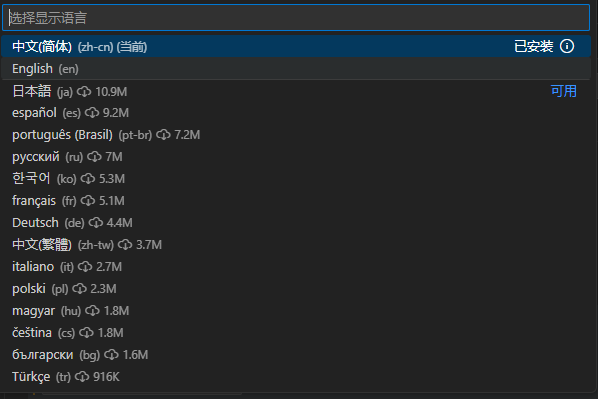Click the cloud download icon next to 한국어
The height and width of the screenshot is (399, 598).
tap(88, 179)
